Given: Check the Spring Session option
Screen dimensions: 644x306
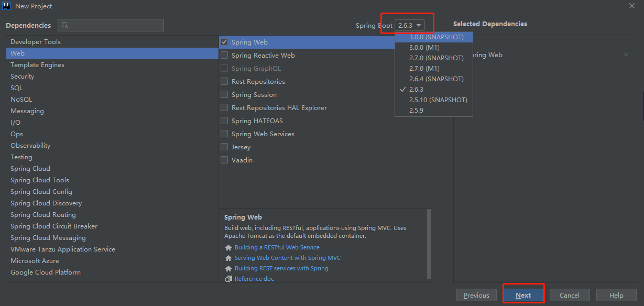Looking at the screenshot, I should coord(224,94).
